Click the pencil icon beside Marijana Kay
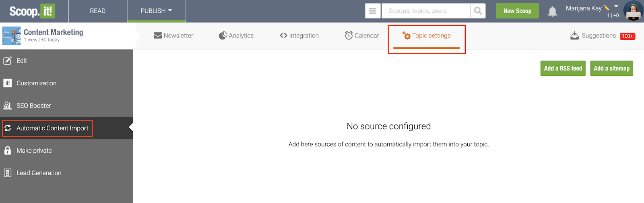The image size is (644, 203). (606, 8)
